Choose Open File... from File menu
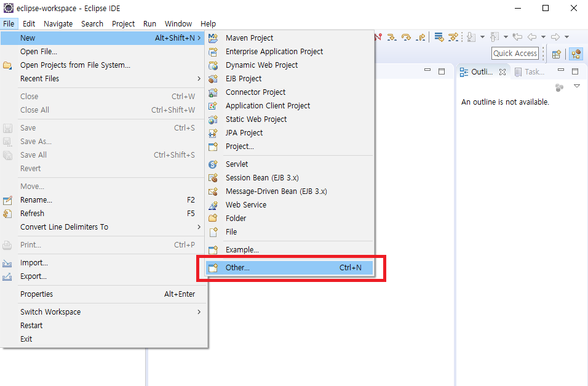Image resolution: width=588 pixels, height=386 pixels. click(x=103, y=52)
